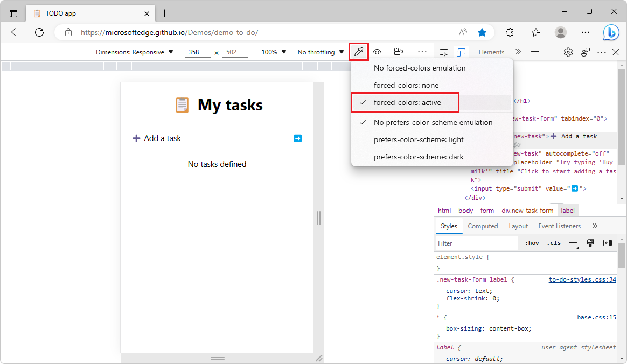Viewport: 627px width, 364px height.
Task: Open tab actions menu icon
Action: pyautogui.click(x=13, y=13)
